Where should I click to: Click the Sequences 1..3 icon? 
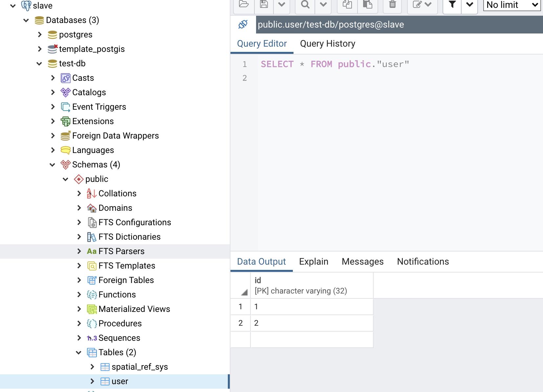pos(92,338)
